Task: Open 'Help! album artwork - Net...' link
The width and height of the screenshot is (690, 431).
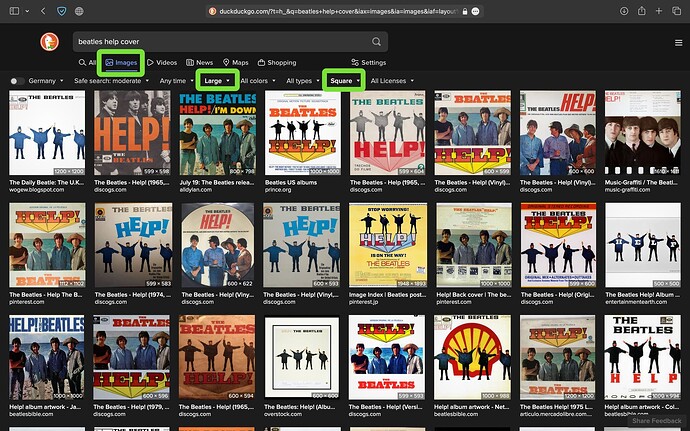Action: tap(472, 407)
